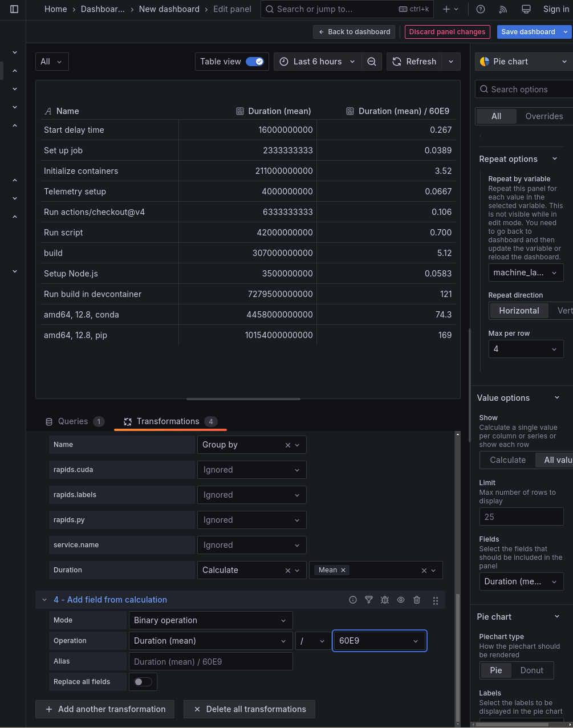Click the filter icon on transformation 4
The image size is (573, 728).
369,600
